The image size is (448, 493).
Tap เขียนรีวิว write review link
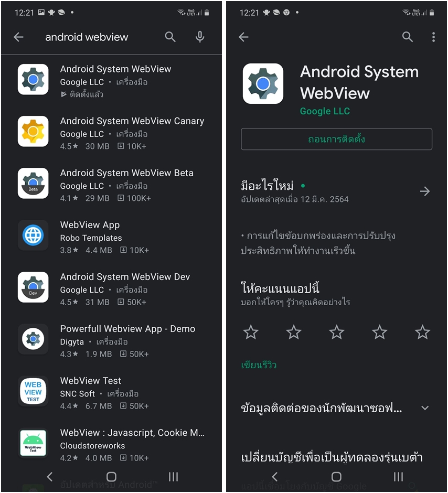coord(259,365)
